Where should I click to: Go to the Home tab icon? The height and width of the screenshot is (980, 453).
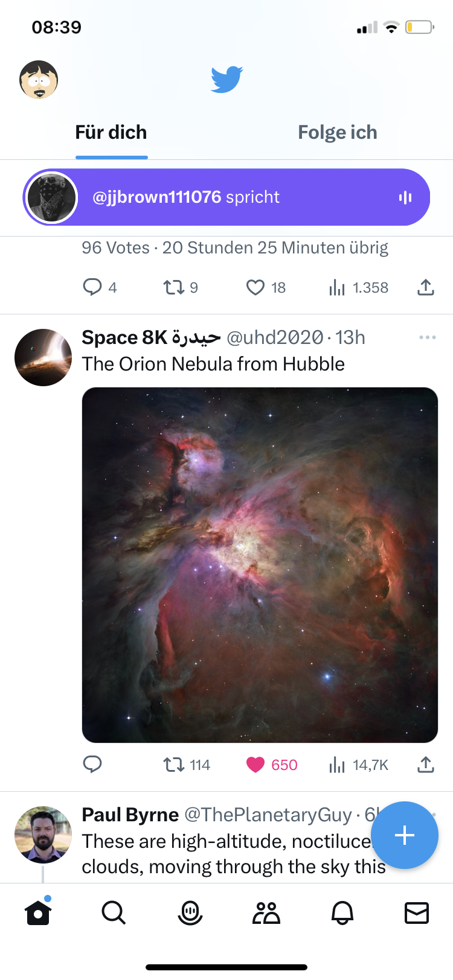(38, 912)
